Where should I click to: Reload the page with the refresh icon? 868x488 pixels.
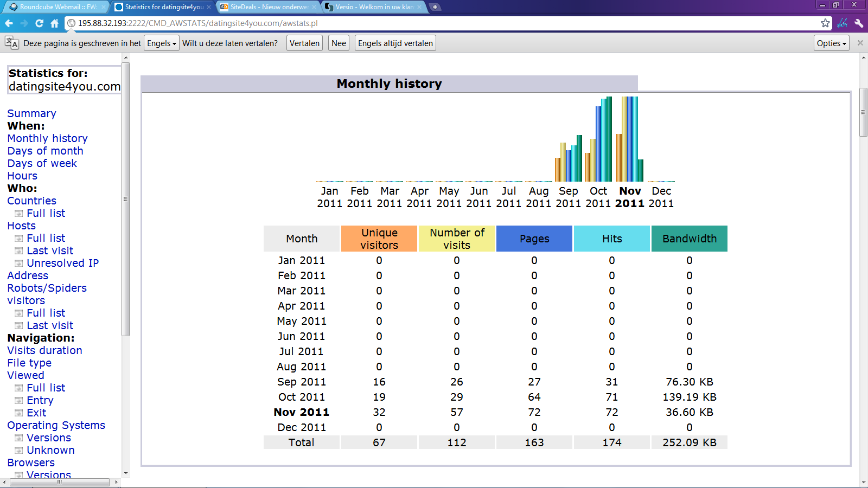click(x=39, y=23)
